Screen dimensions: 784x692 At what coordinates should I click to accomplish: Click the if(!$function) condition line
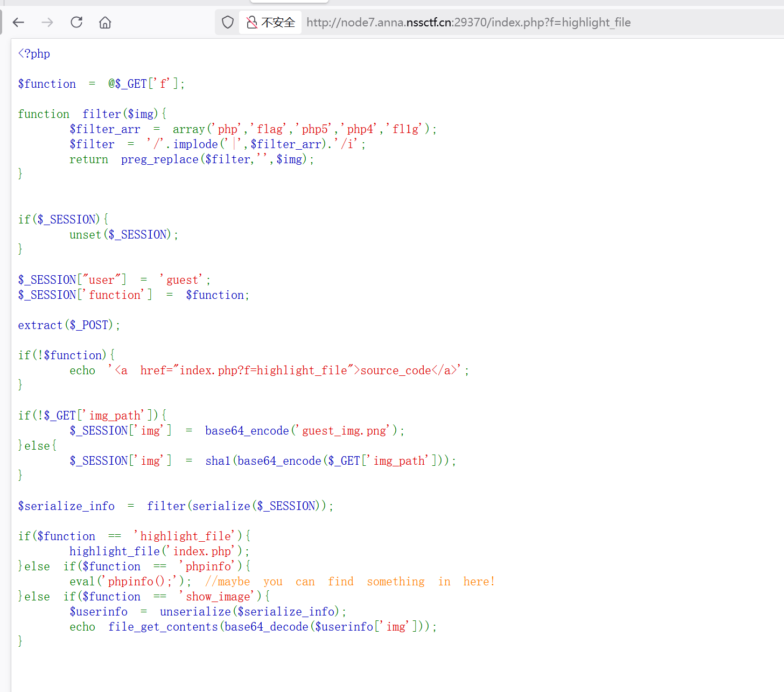pyautogui.click(x=66, y=355)
